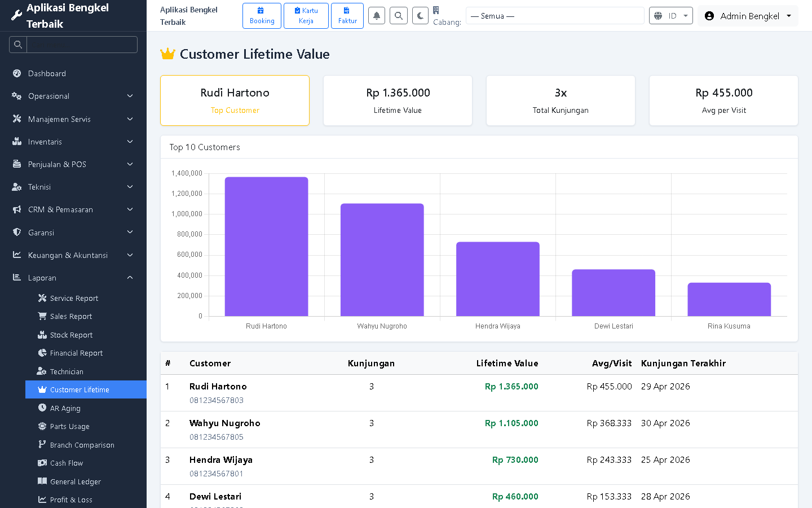
Task: Click the Manajemen Servis tools icon
Action: coord(17,119)
